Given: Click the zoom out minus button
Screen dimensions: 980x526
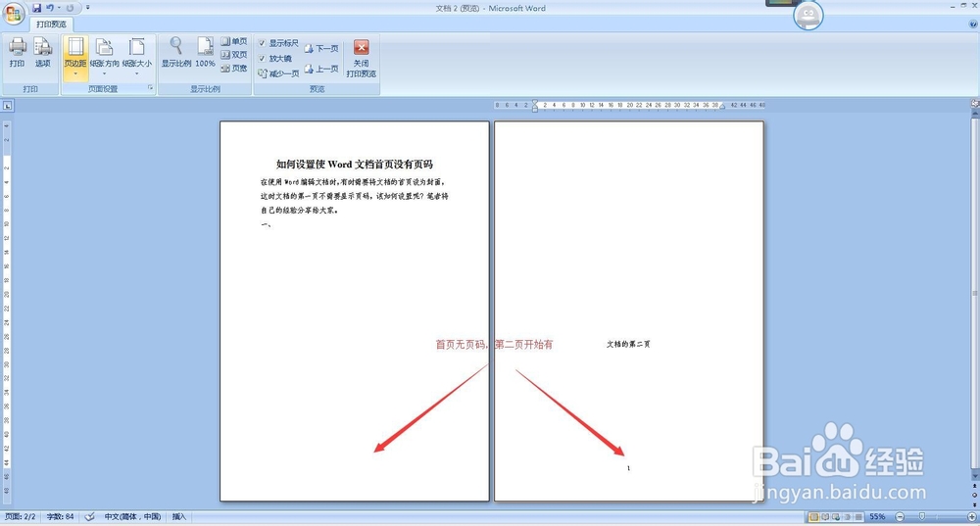Looking at the screenshot, I should (900, 516).
